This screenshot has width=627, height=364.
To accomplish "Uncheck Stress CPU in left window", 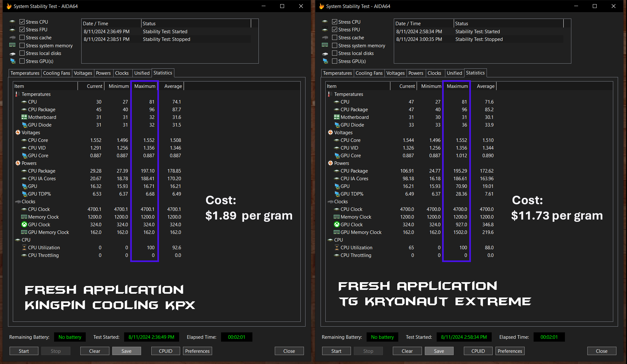I will pyautogui.click(x=22, y=22).
